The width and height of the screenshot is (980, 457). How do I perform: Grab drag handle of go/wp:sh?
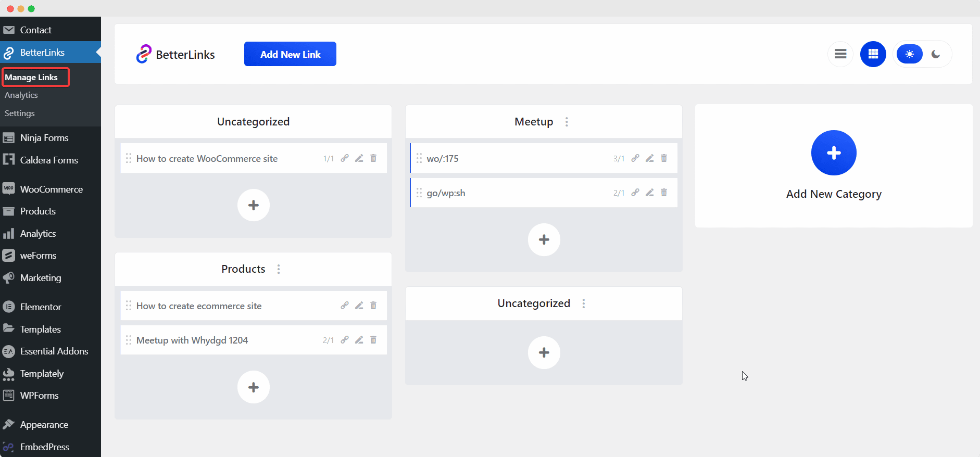click(419, 193)
